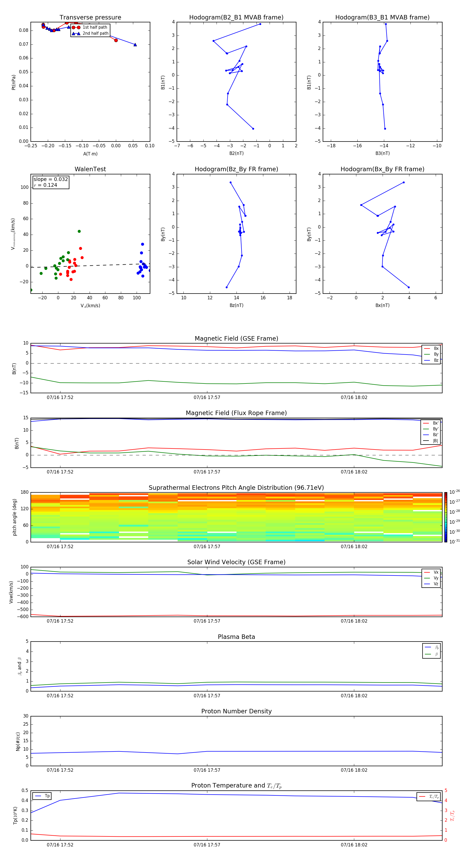Click the Bx entry in GSE magnetic legend

pyautogui.click(x=431, y=349)
